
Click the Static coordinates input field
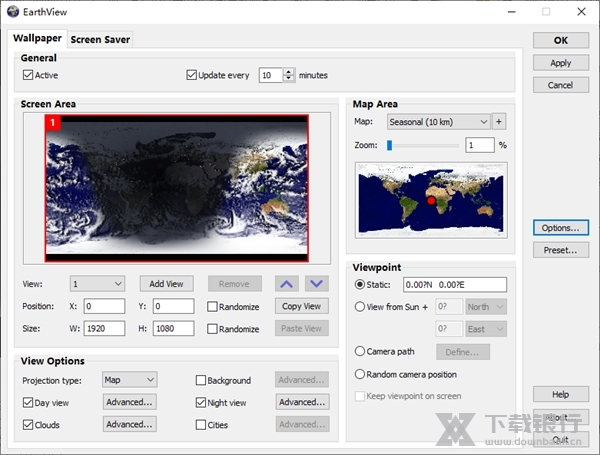tap(455, 285)
